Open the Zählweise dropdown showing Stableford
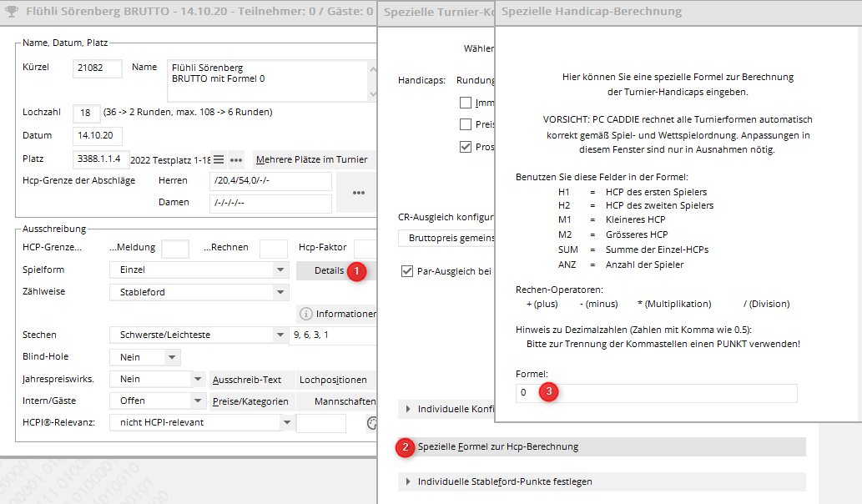The width and height of the screenshot is (862, 504). click(280, 292)
